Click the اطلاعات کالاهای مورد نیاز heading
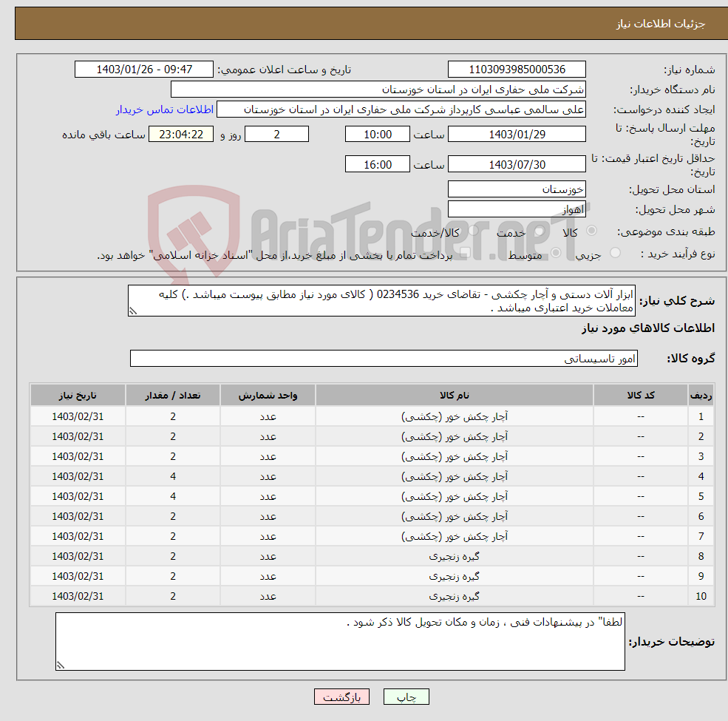 647,328
